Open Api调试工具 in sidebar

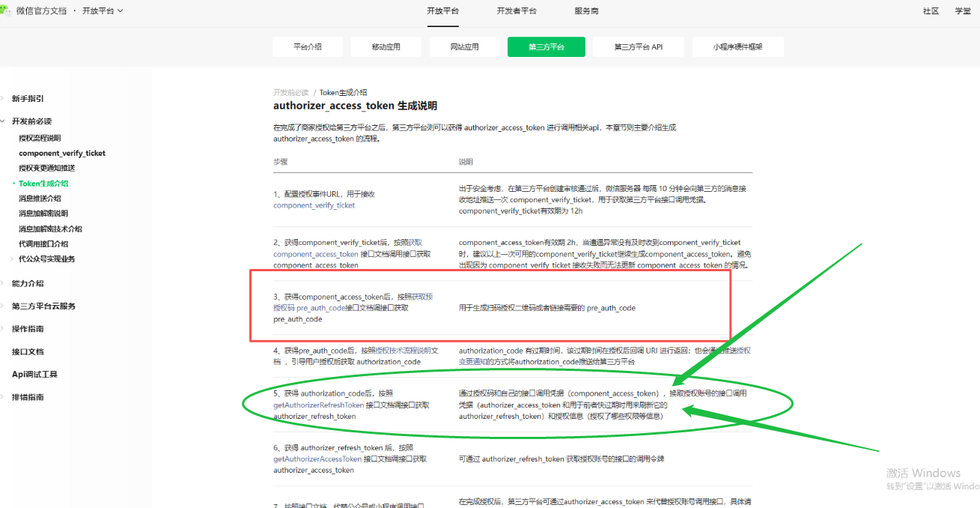point(34,374)
